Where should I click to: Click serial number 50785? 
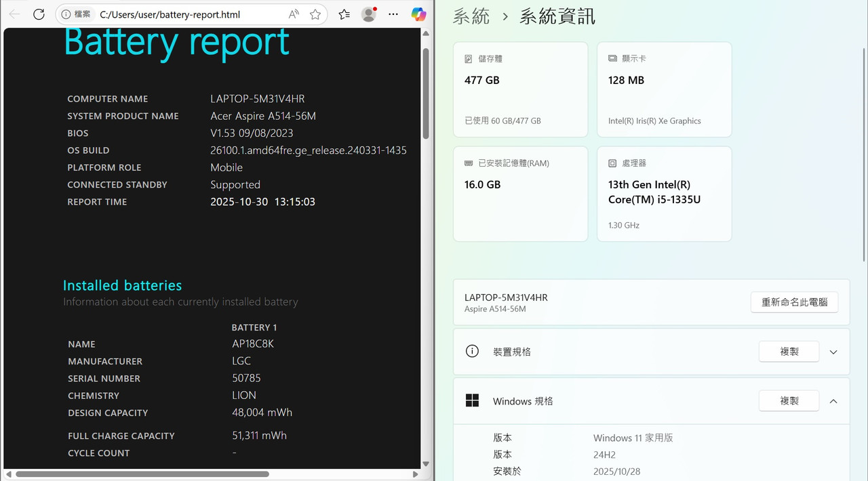246,378
